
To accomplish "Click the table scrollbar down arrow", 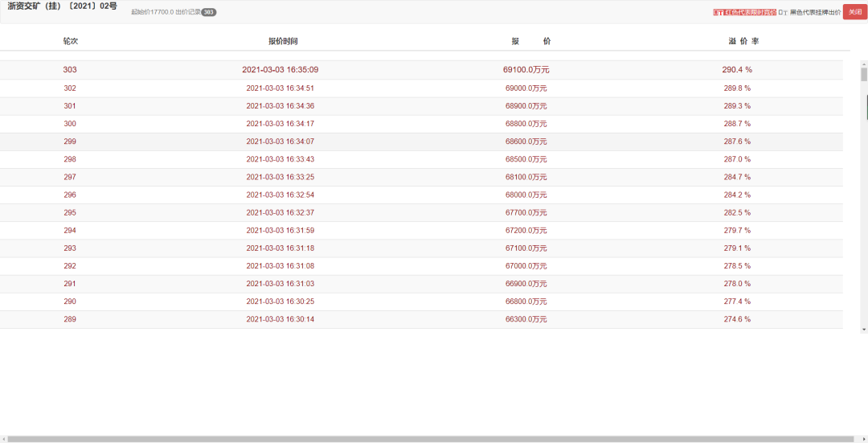I will coord(863,330).
